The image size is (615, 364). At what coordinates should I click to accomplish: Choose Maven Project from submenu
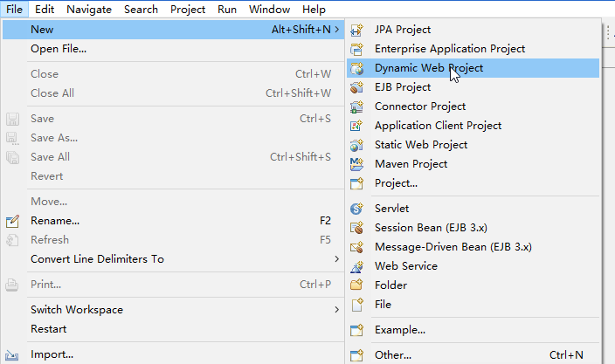click(473, 164)
